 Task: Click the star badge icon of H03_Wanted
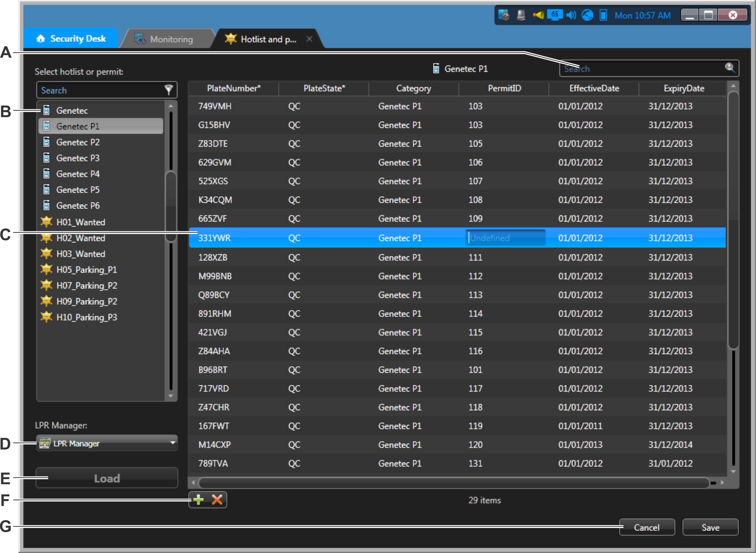pyautogui.click(x=46, y=253)
